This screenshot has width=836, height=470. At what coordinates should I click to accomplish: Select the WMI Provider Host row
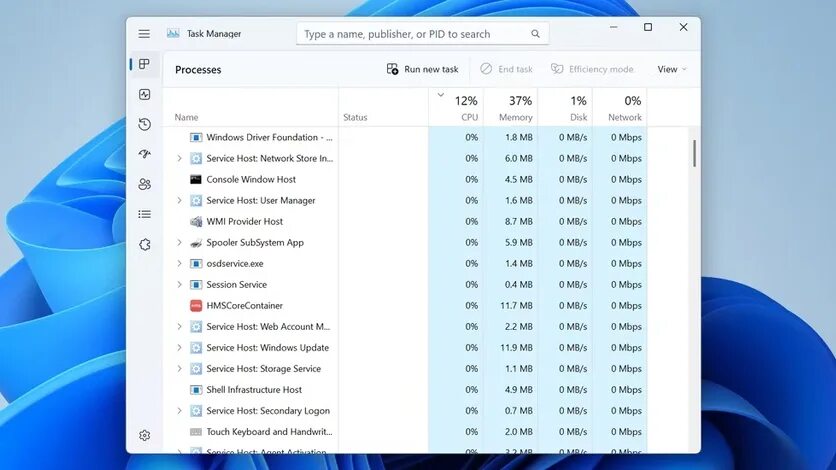pos(405,222)
